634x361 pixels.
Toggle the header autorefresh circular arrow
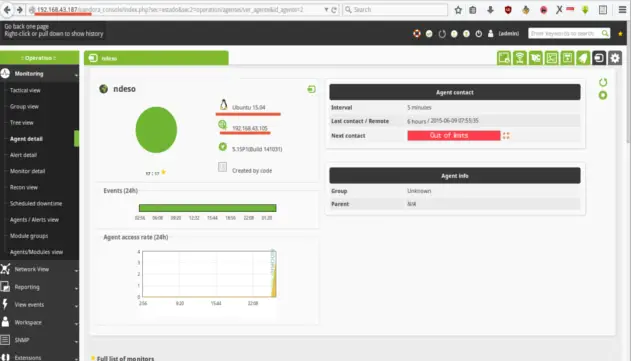point(442,34)
